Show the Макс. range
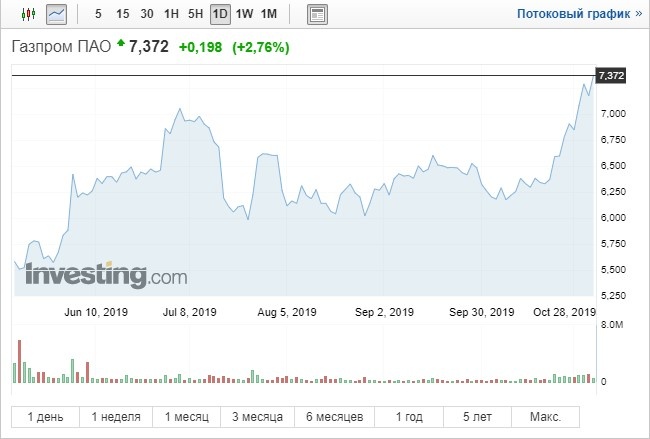Viewport: 650px width, 439px height. [546, 417]
